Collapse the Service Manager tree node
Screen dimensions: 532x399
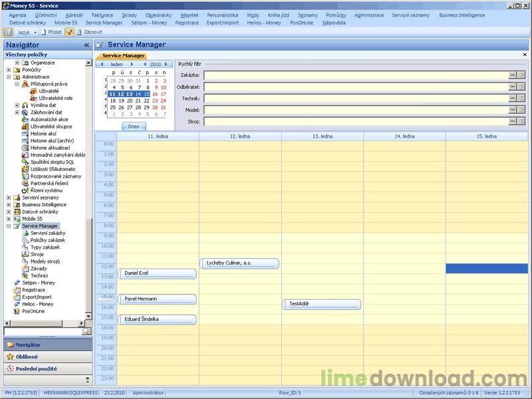pyautogui.click(x=9, y=226)
